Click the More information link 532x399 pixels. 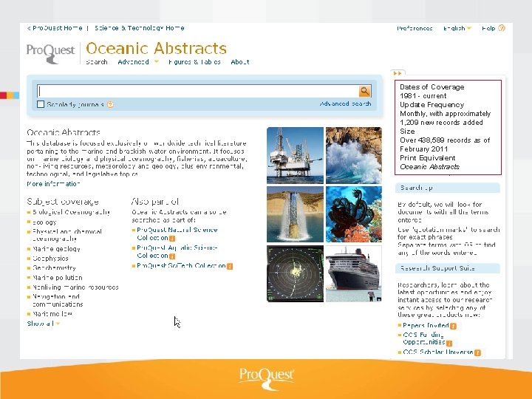click(x=53, y=183)
